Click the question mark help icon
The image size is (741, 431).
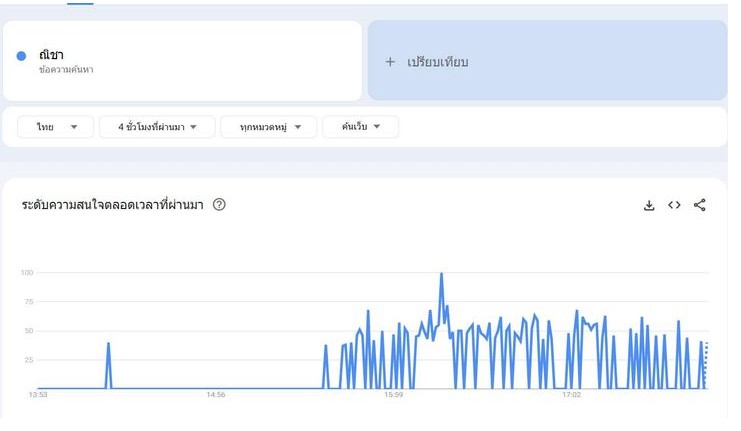click(x=219, y=205)
